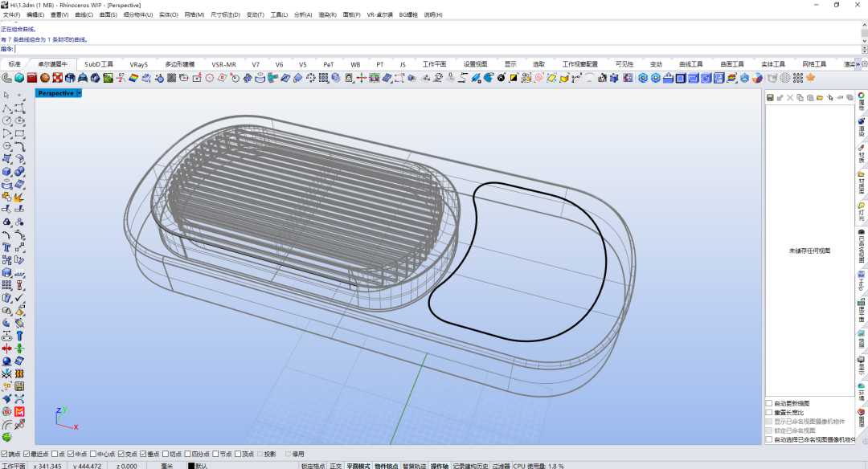Toggle 锁定格点 in the status bar
The height and width of the screenshot is (469, 868).
coord(313,466)
